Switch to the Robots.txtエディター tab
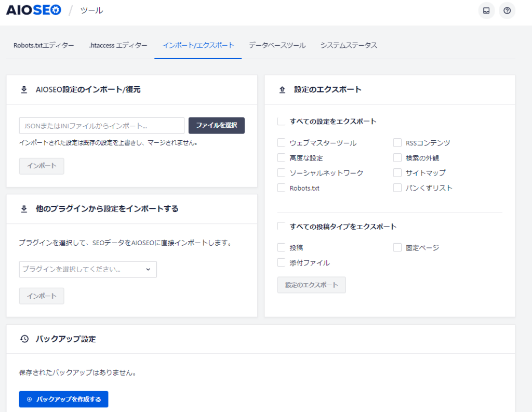The image size is (532, 412). coord(44,45)
